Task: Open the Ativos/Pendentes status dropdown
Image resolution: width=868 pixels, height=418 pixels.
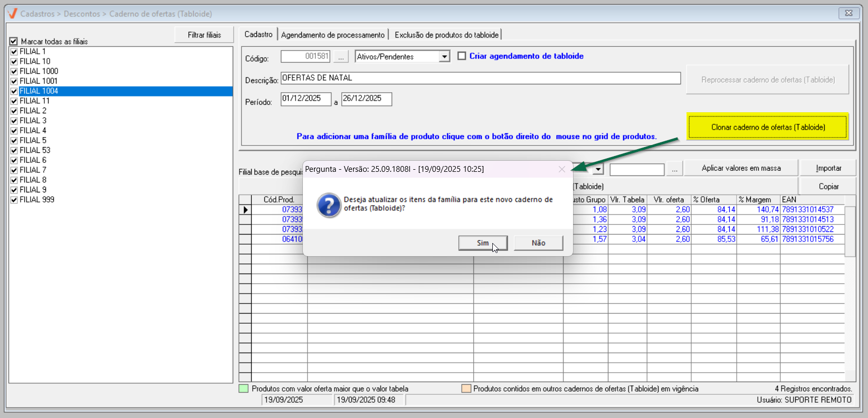Action: pos(444,57)
